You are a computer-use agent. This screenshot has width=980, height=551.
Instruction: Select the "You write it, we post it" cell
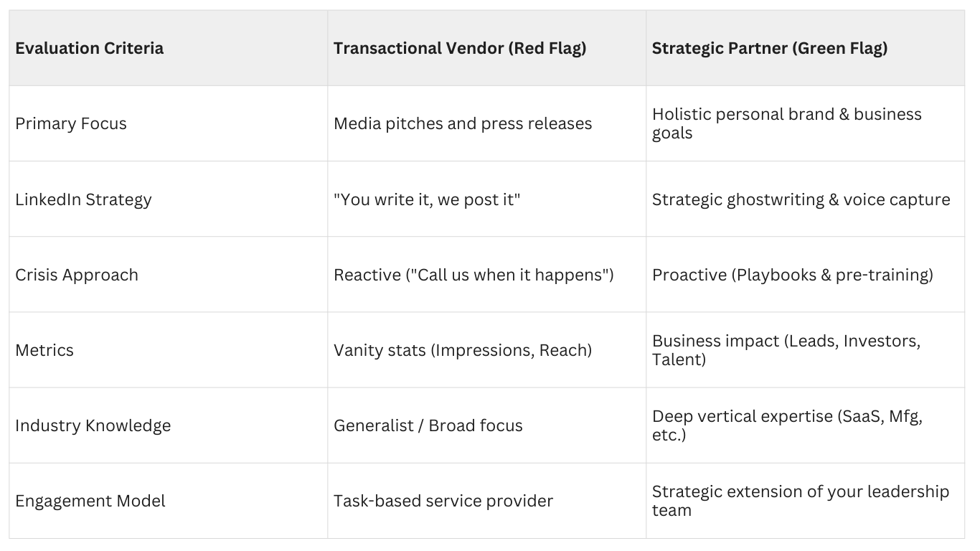pos(427,199)
